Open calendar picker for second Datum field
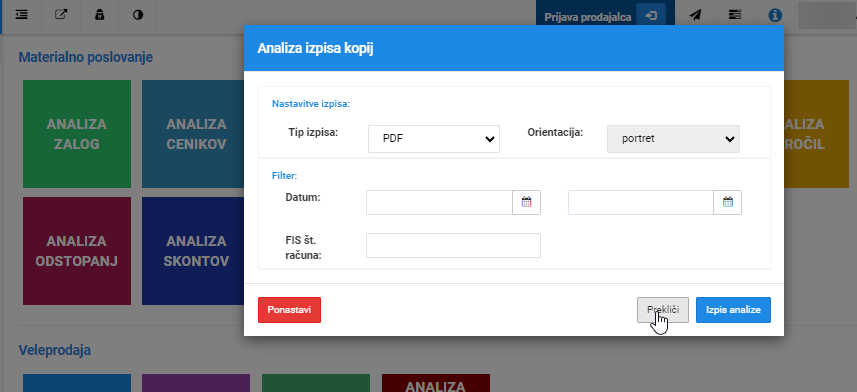The width and height of the screenshot is (857, 392). point(727,202)
